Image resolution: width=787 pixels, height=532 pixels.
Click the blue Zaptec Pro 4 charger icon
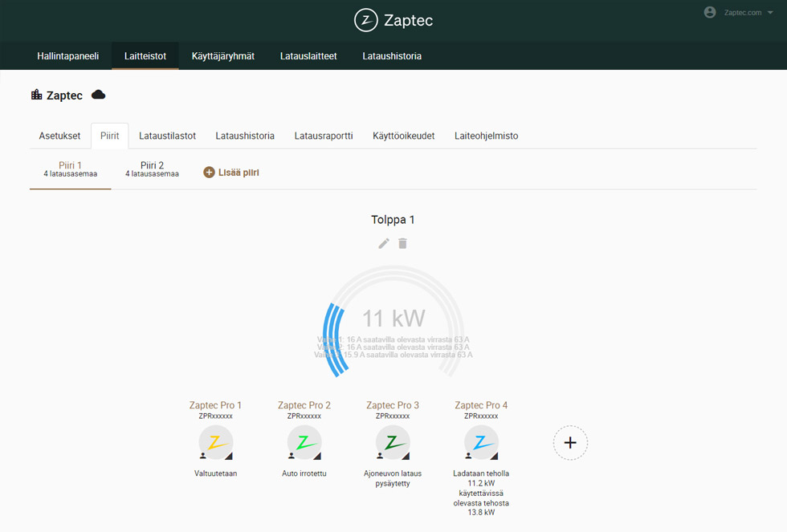coord(481,443)
